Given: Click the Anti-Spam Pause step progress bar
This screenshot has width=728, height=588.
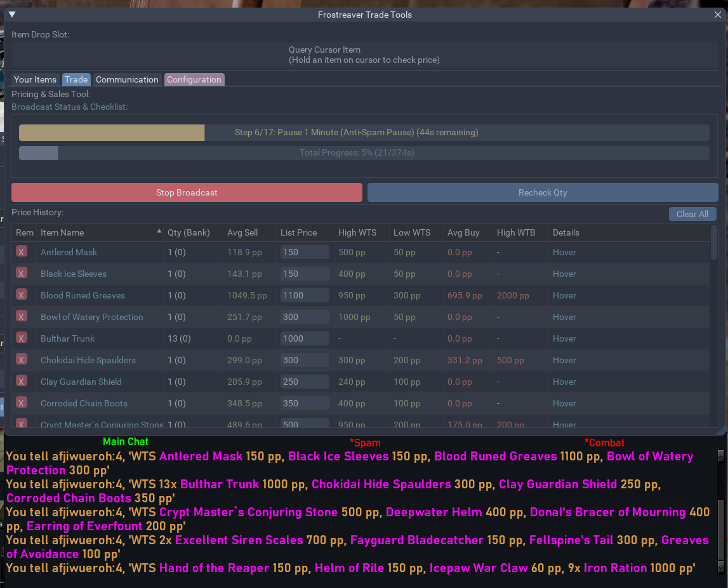Looking at the screenshot, I should click(x=364, y=132).
